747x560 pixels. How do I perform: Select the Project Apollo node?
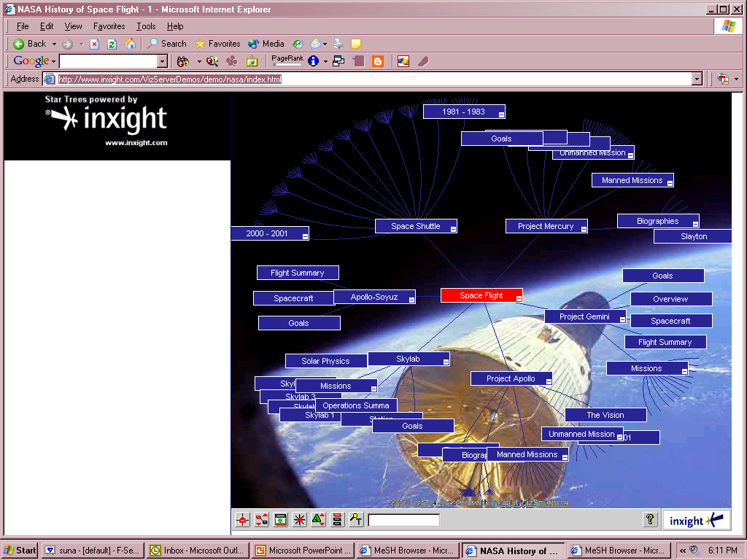pyautogui.click(x=509, y=378)
